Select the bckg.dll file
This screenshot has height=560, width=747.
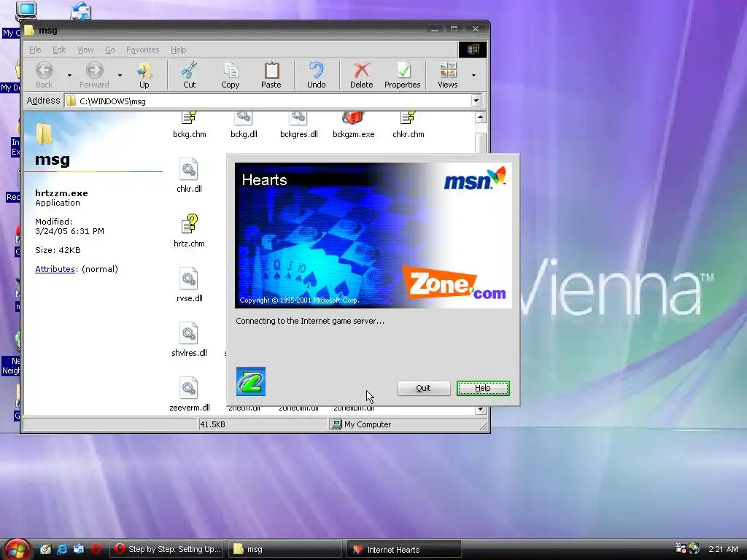click(x=244, y=125)
